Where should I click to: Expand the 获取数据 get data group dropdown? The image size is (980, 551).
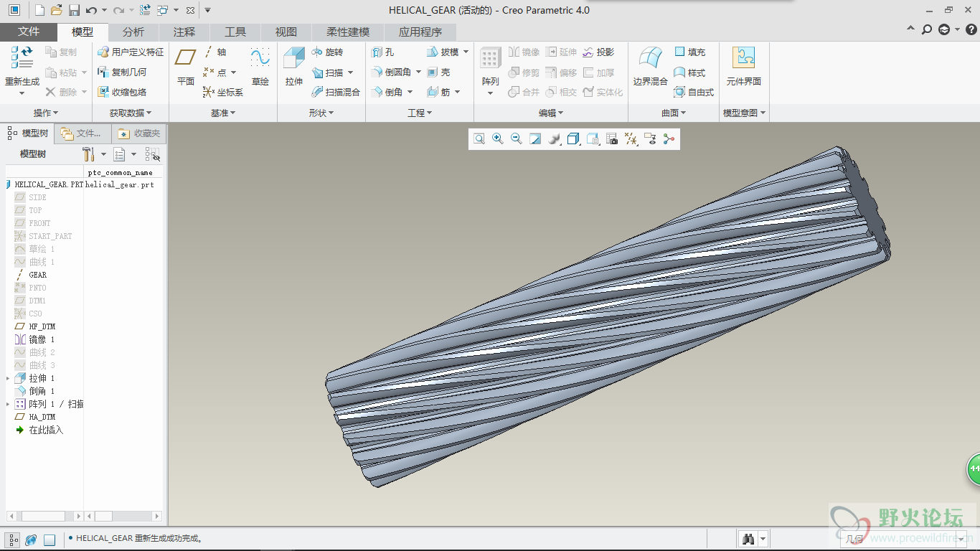tap(131, 113)
